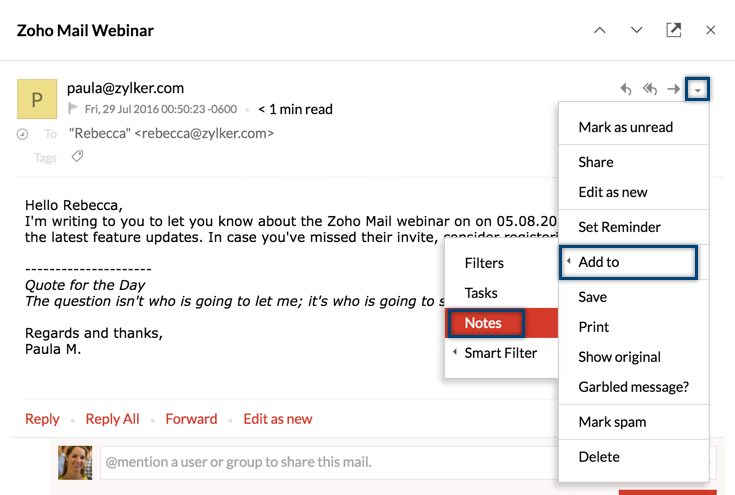This screenshot has width=735, height=495.
Task: Click the email date Fri, 29 Jul 2016
Action: (x=160, y=109)
